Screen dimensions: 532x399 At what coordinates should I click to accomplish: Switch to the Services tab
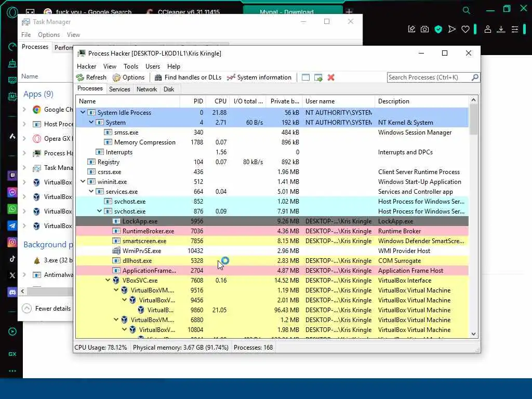[119, 89]
